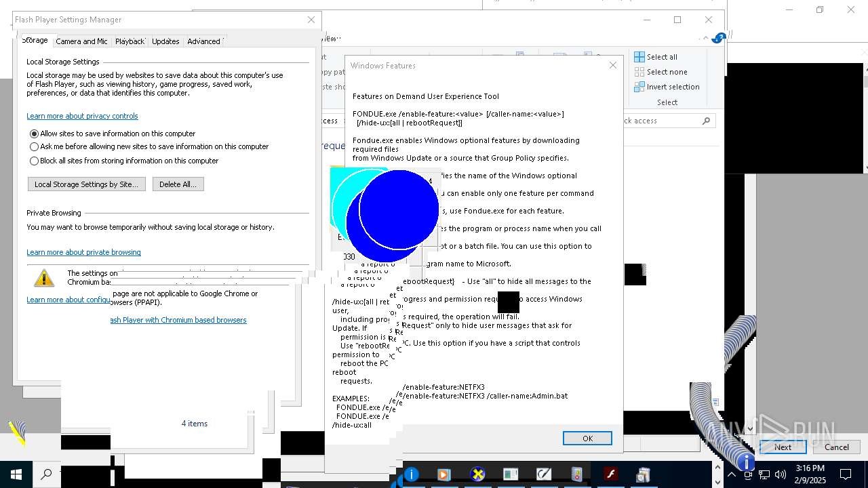Switch to the Camera and Mic tab

point(81,41)
